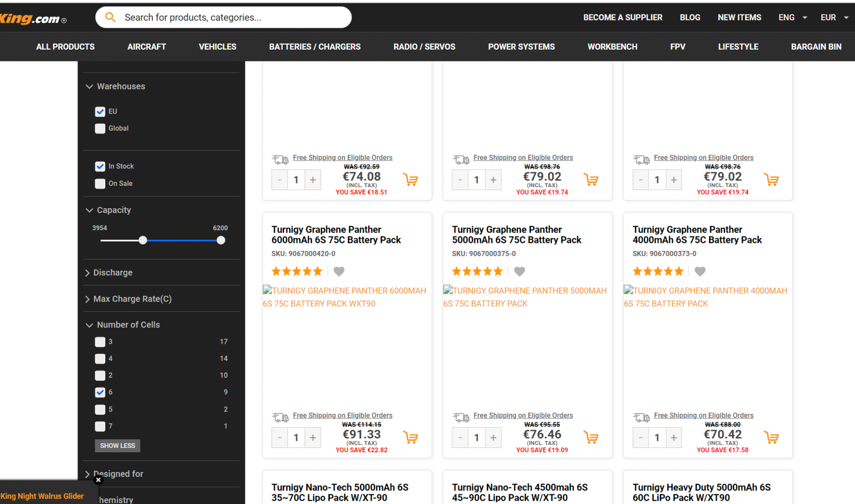Viewport: 855px width, 504px height.
Task: Collapse the Capacity filter section
Action: (108, 210)
